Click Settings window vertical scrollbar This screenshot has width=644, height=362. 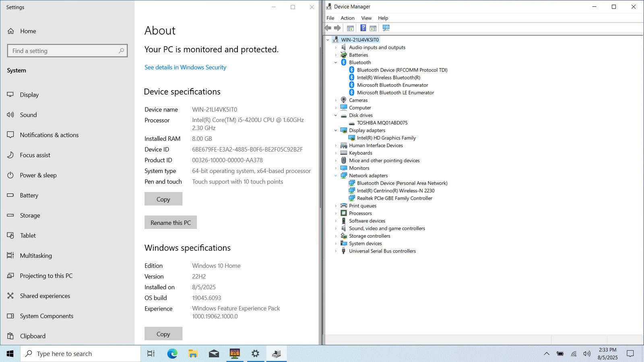click(320, 128)
